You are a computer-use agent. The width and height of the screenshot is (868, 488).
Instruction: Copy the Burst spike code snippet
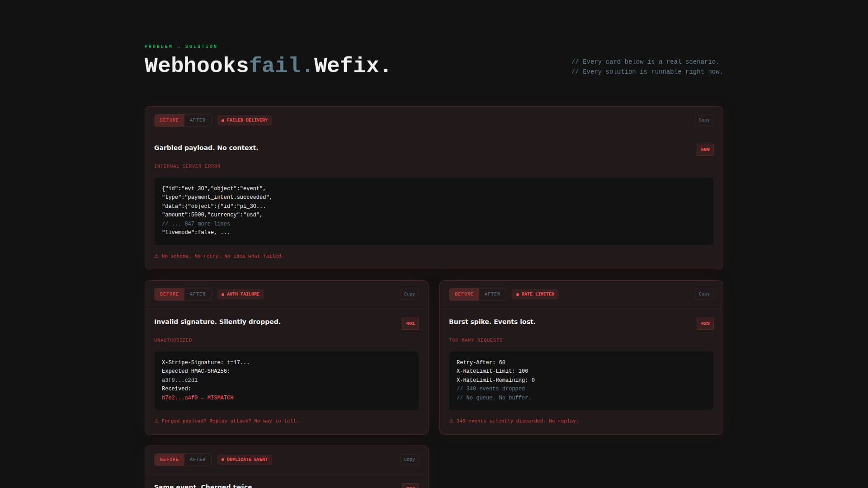(704, 294)
